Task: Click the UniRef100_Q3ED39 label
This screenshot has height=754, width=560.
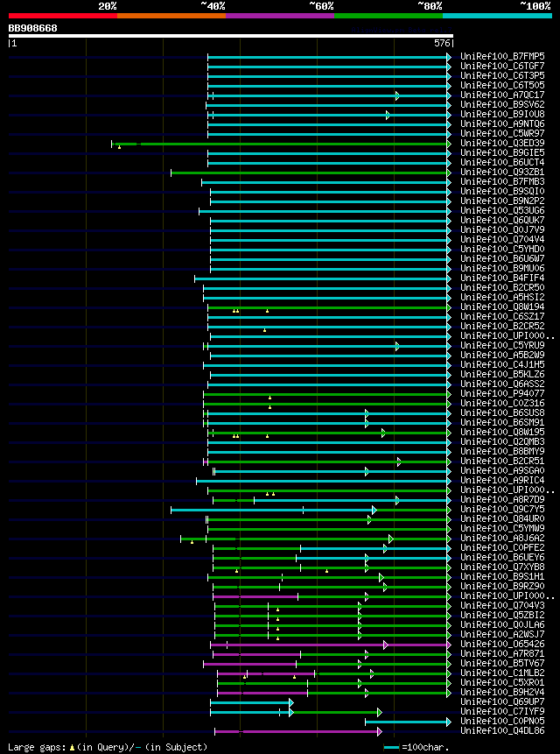Action: pos(502,143)
